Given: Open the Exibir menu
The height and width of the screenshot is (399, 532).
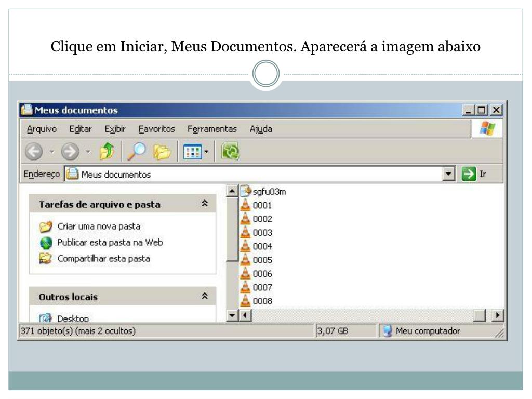Looking at the screenshot, I should 115,129.
